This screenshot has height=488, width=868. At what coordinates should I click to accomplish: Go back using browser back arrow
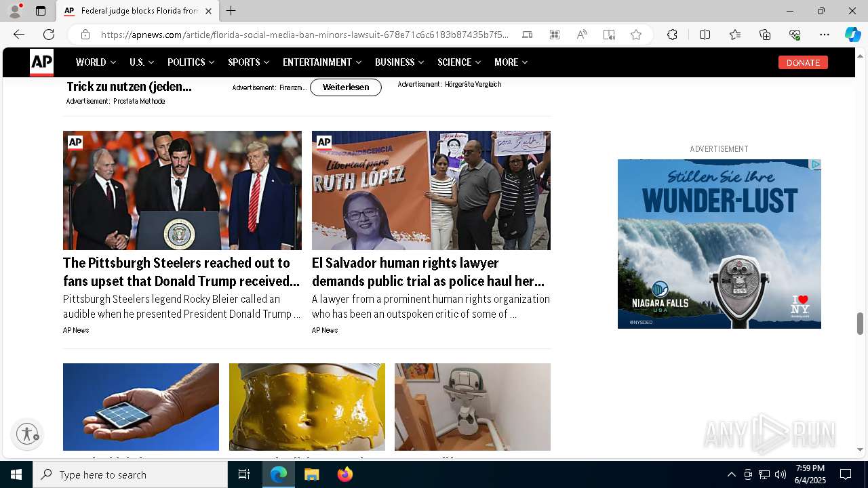coord(19,35)
